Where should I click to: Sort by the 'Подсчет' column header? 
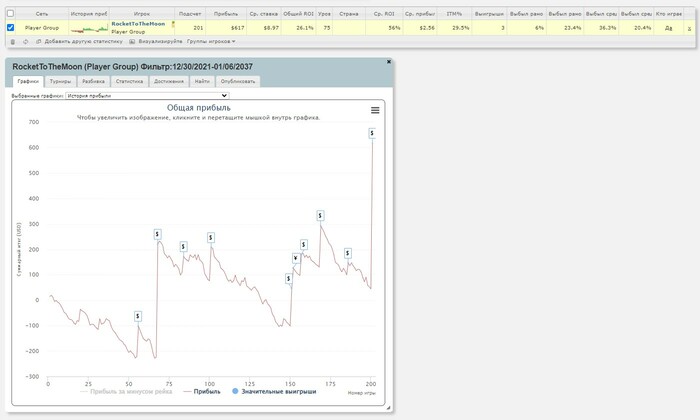coord(190,14)
